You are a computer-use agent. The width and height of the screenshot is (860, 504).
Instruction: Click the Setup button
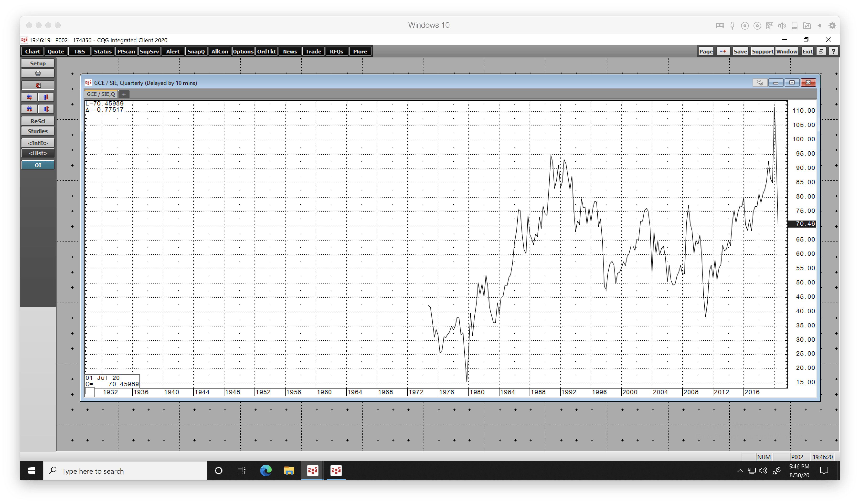tap(37, 63)
